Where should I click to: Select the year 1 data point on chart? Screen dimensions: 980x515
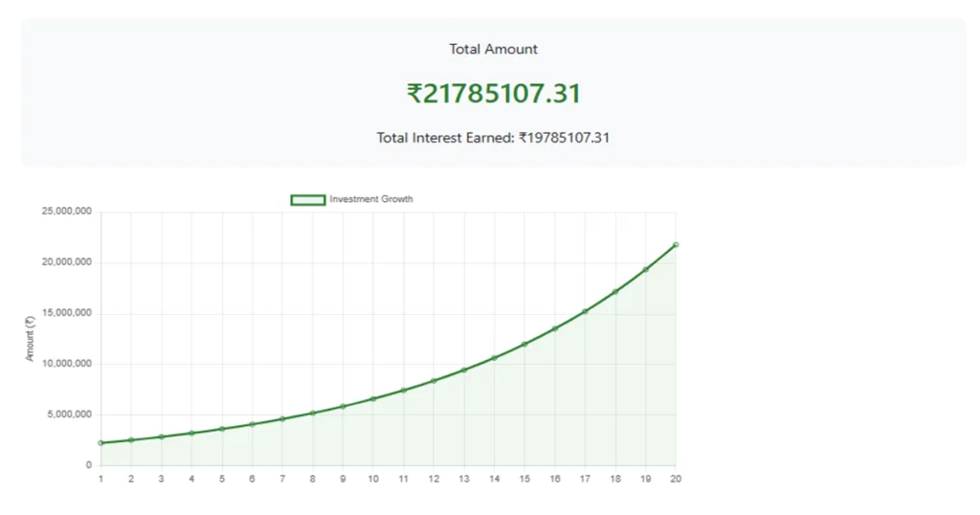tap(100, 443)
